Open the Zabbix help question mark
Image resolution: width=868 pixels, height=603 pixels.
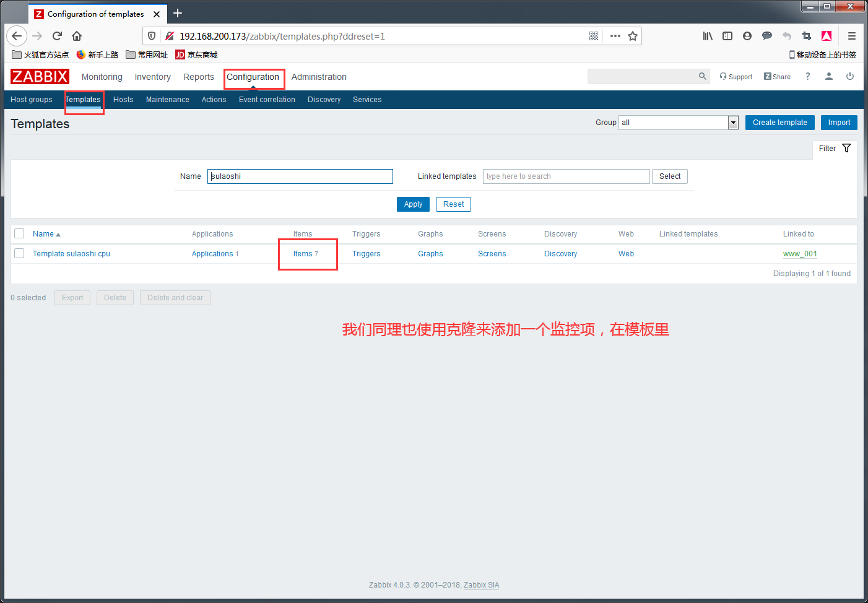click(x=807, y=76)
